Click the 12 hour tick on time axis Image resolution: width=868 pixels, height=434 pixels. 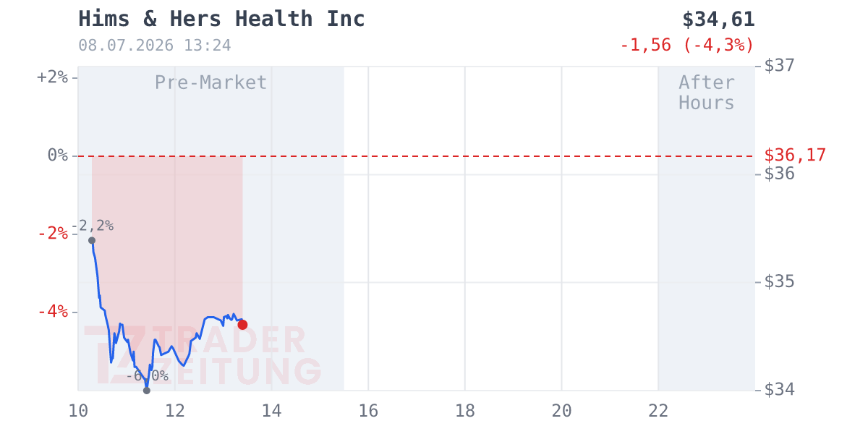(x=175, y=411)
